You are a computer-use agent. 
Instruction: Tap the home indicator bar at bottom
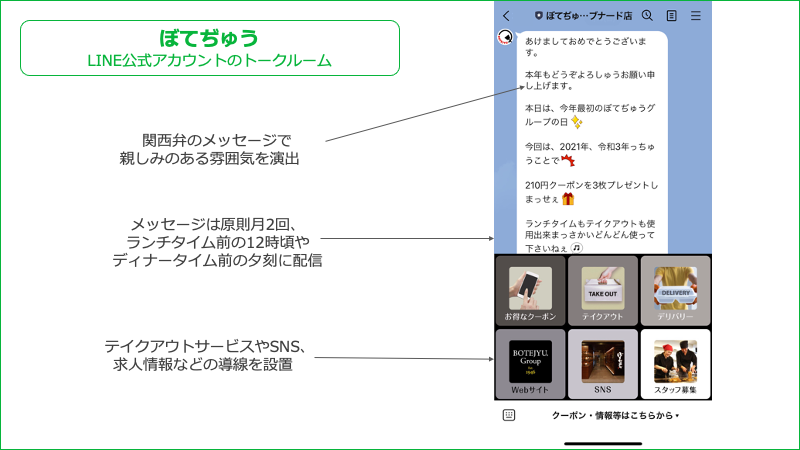coord(603,442)
